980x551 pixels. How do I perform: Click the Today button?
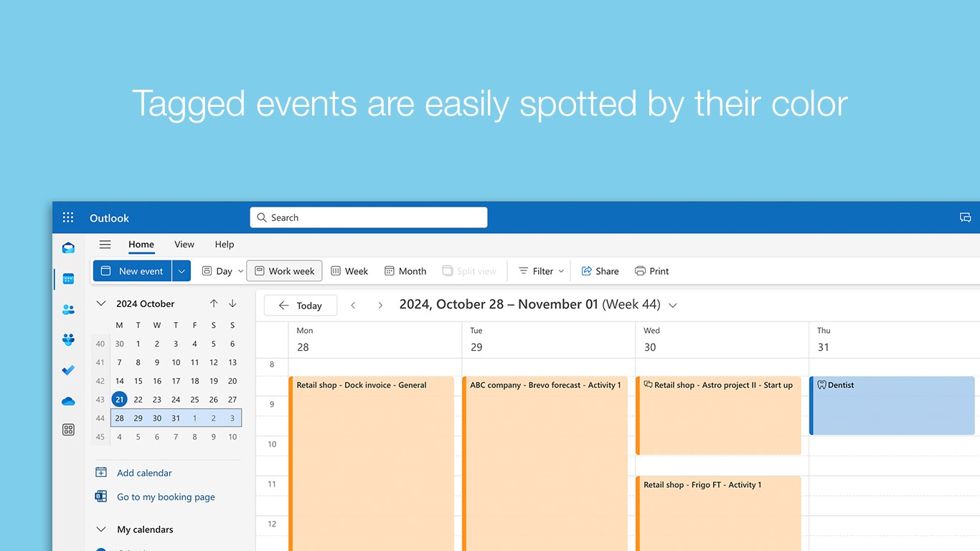[x=301, y=306]
